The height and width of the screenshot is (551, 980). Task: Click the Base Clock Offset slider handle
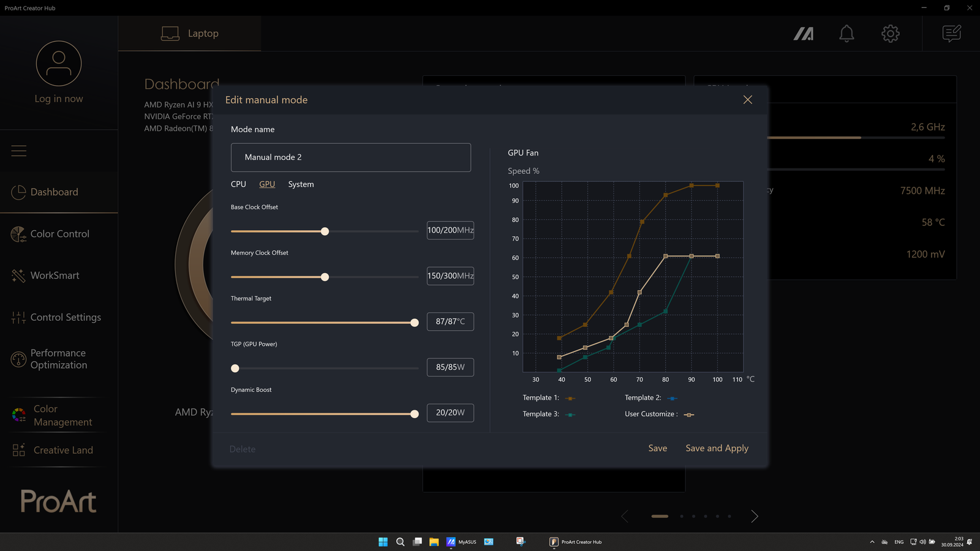tap(325, 231)
